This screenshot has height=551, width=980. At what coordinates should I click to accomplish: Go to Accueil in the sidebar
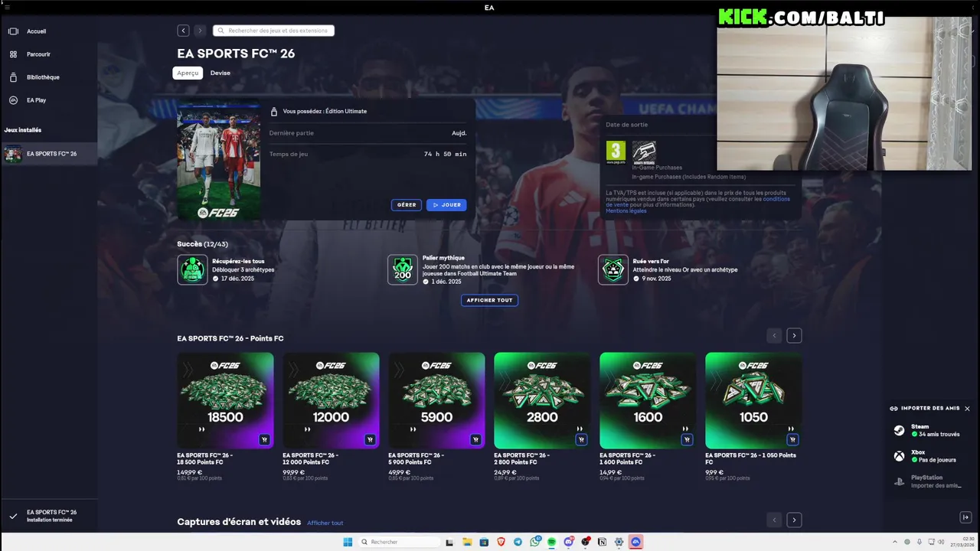(48, 31)
